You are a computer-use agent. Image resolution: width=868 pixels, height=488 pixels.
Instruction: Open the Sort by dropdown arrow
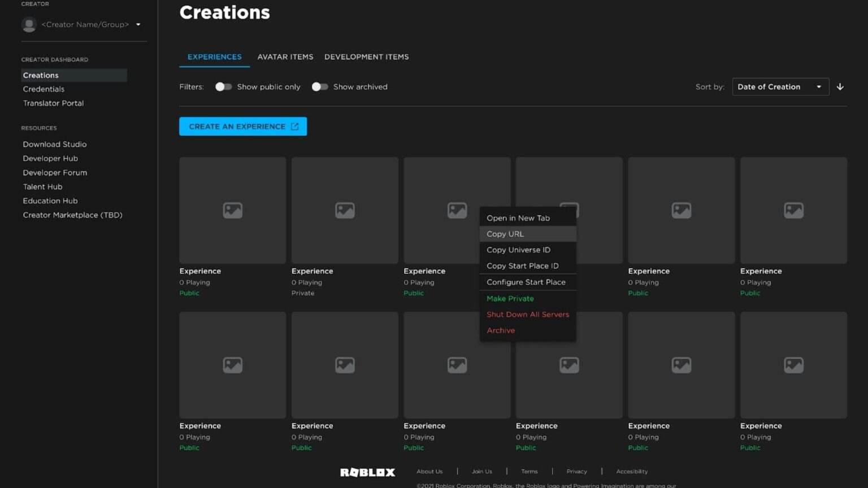tap(819, 86)
